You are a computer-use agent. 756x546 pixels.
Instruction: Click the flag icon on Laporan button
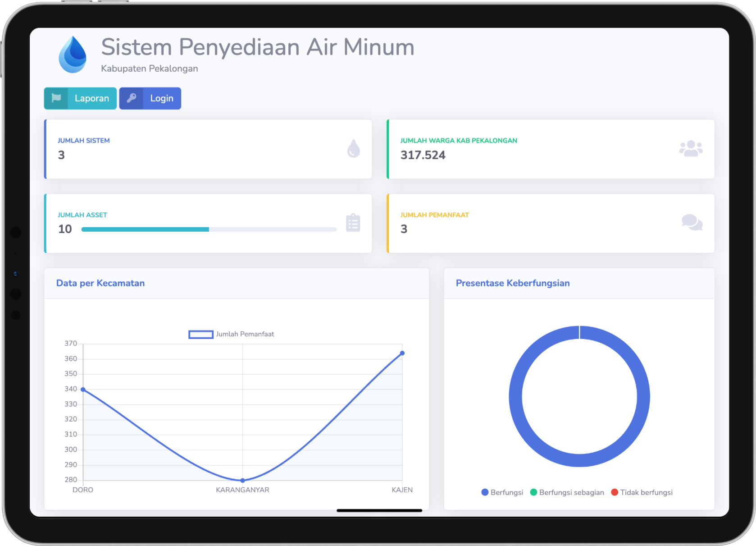point(56,98)
